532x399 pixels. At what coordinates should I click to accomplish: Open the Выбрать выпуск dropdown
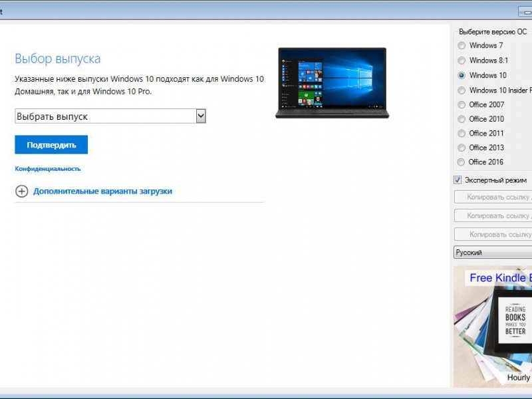(110, 116)
